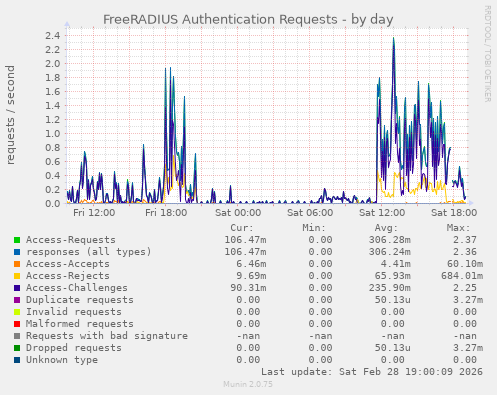This screenshot has width=497, height=395.
Task: Click the requests / second axis title
Action: pyautogui.click(x=10, y=115)
